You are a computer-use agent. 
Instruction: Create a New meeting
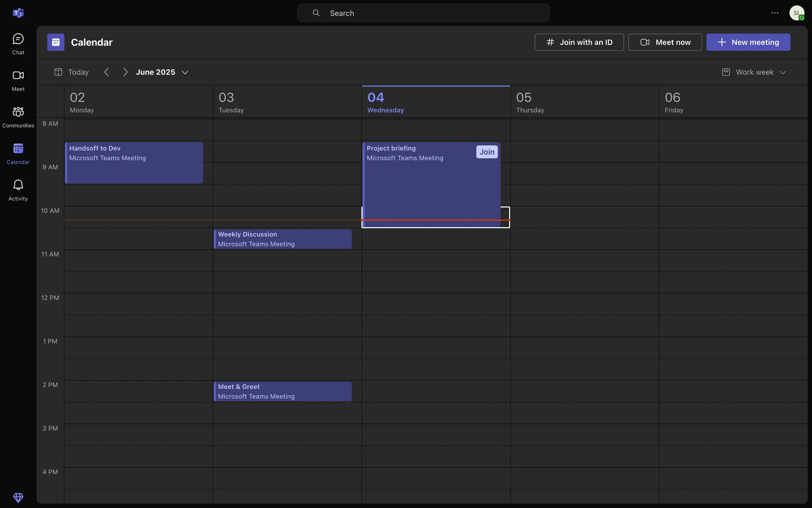748,42
